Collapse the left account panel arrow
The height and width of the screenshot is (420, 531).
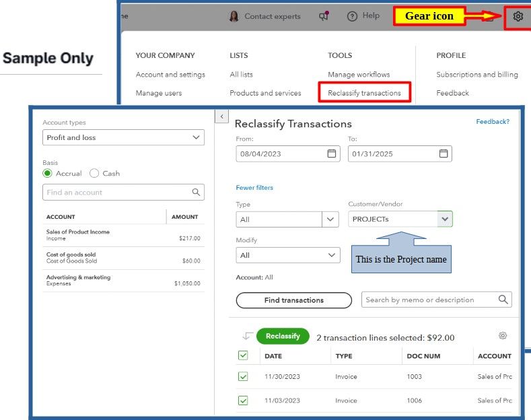(x=222, y=116)
